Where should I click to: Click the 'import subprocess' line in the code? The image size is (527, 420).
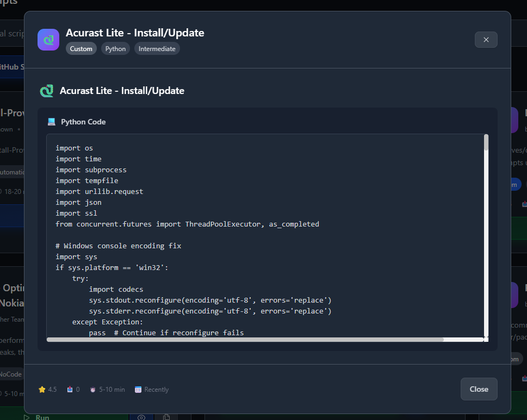91,170
